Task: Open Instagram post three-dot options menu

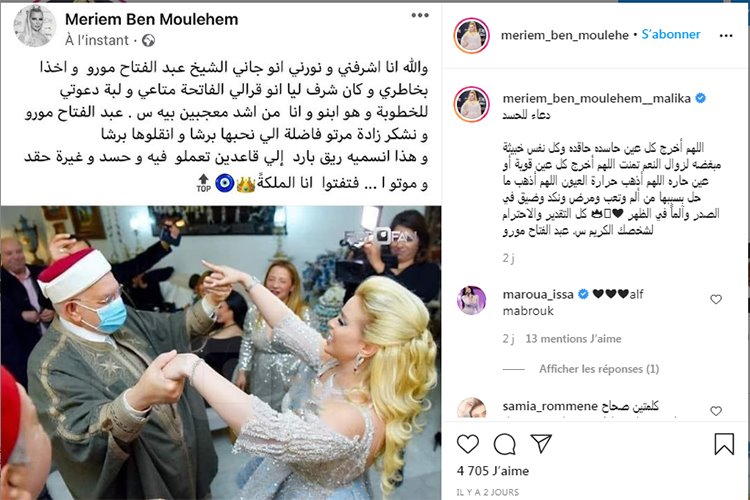Action: tap(726, 35)
